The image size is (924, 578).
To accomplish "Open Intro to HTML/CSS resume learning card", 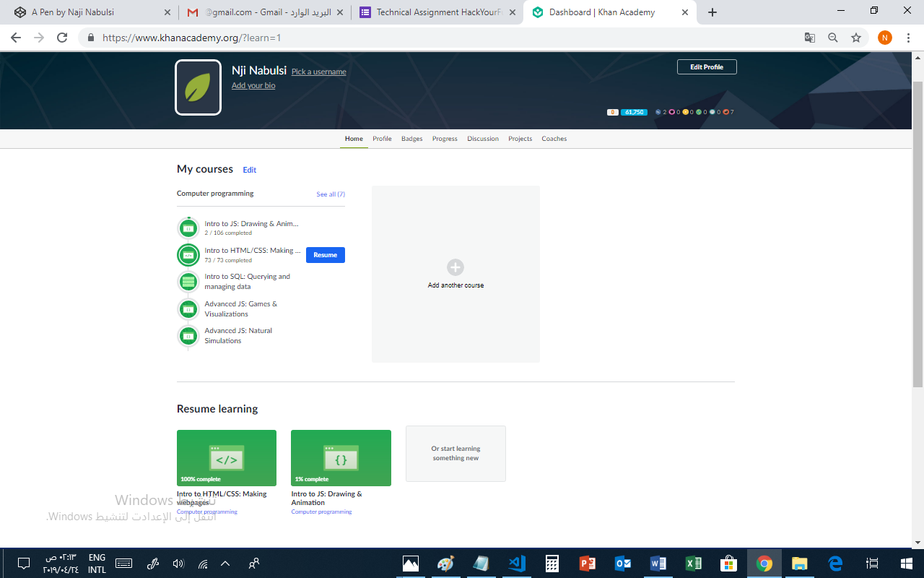I will point(227,458).
